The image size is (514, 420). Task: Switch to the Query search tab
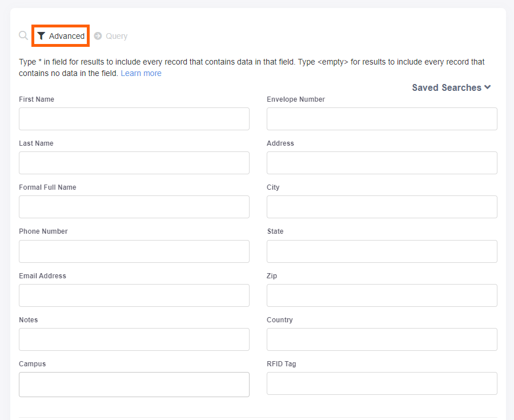pyautogui.click(x=116, y=36)
